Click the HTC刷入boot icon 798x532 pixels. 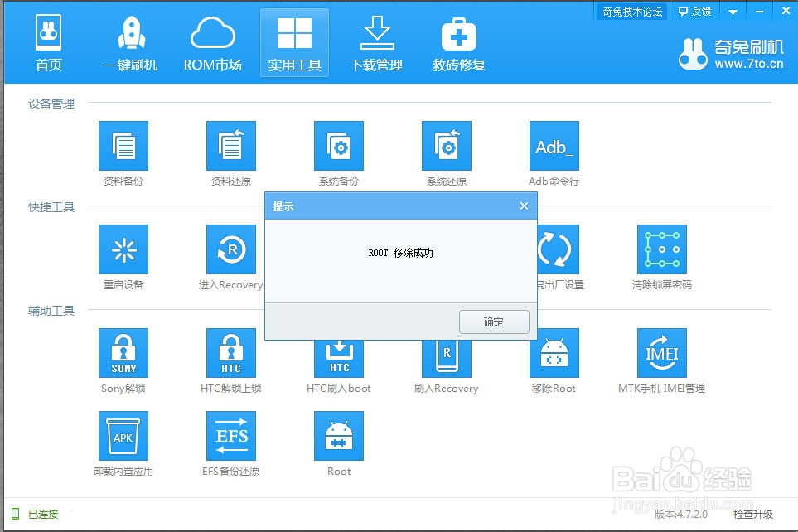click(338, 355)
